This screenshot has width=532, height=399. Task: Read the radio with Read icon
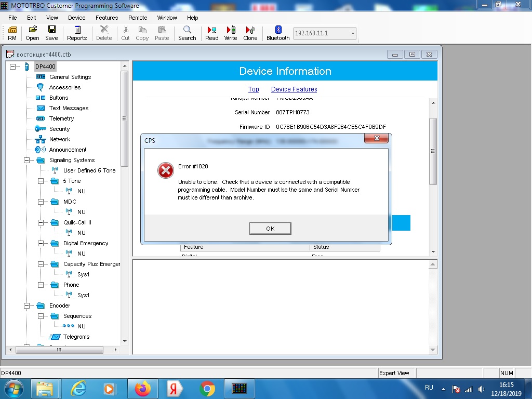[x=212, y=33]
